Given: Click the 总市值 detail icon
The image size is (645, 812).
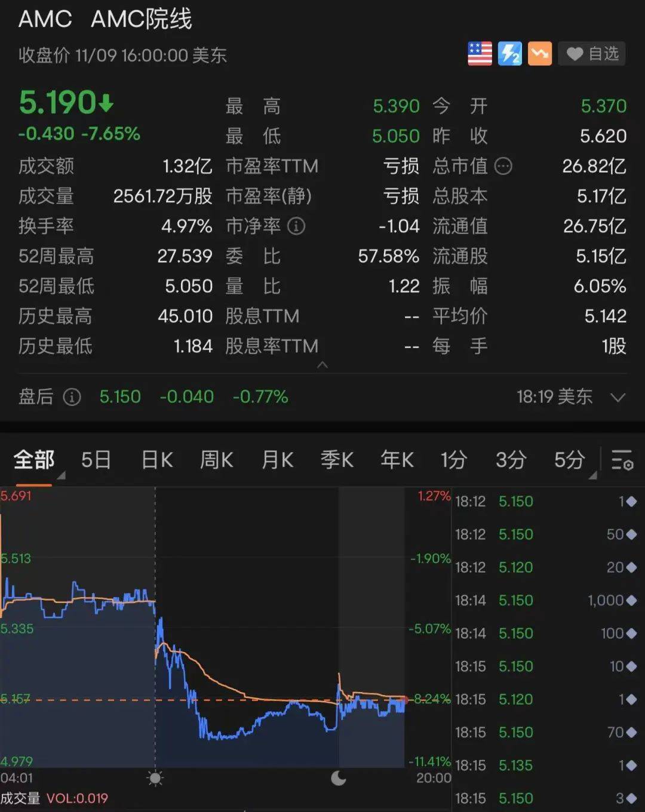Looking at the screenshot, I should tap(503, 167).
